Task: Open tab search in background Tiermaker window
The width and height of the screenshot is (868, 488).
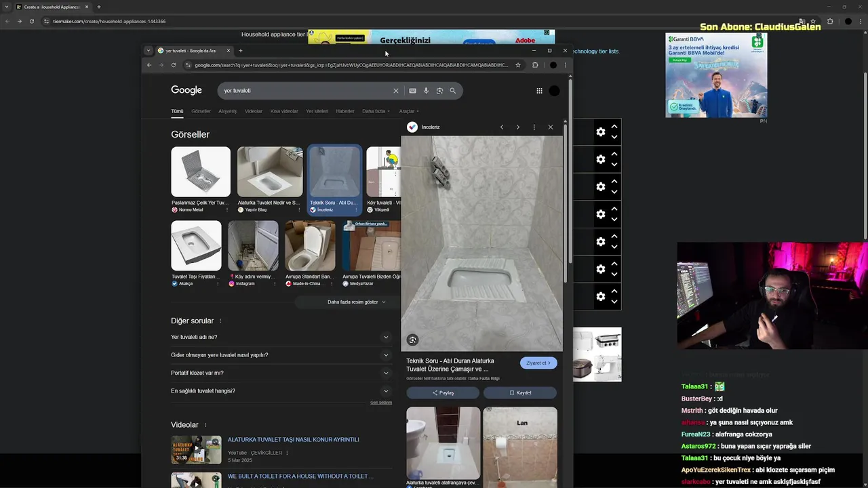Action: point(7,7)
